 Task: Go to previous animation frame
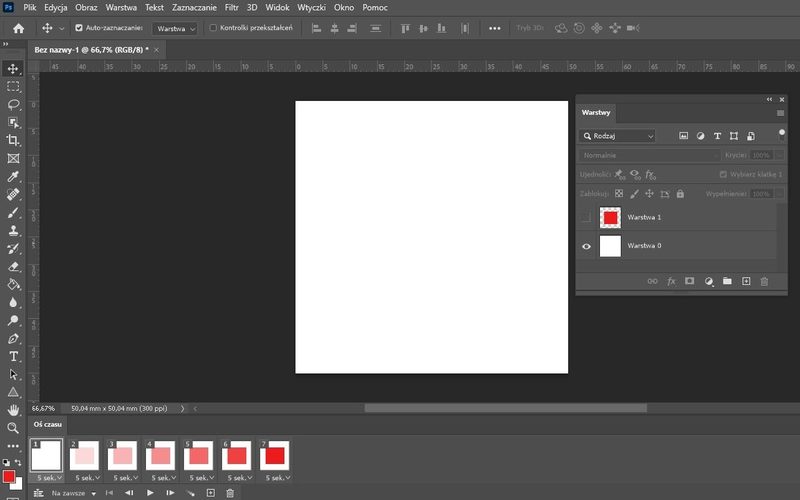(x=129, y=493)
